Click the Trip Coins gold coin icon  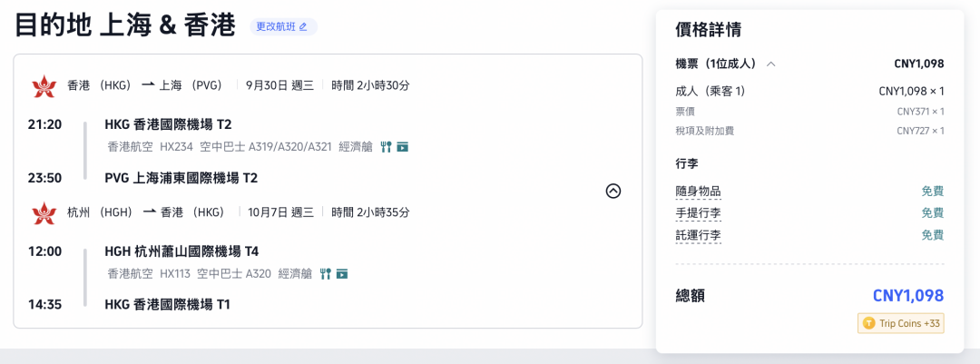pos(868,323)
